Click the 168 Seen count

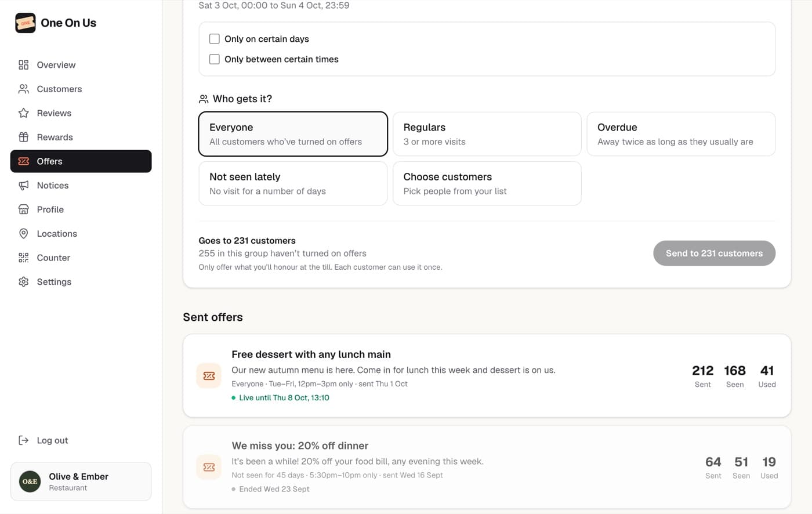735,376
